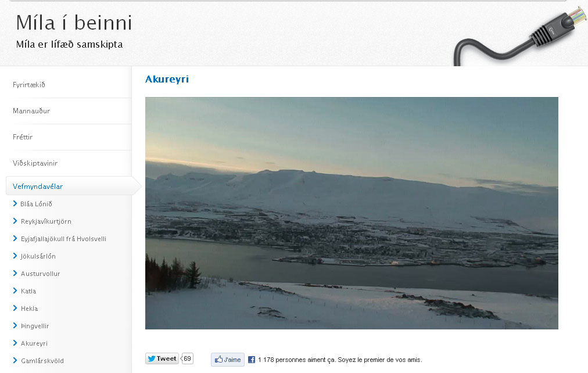Open the Mannauður menu item
This screenshot has height=373, width=588.
click(x=31, y=111)
